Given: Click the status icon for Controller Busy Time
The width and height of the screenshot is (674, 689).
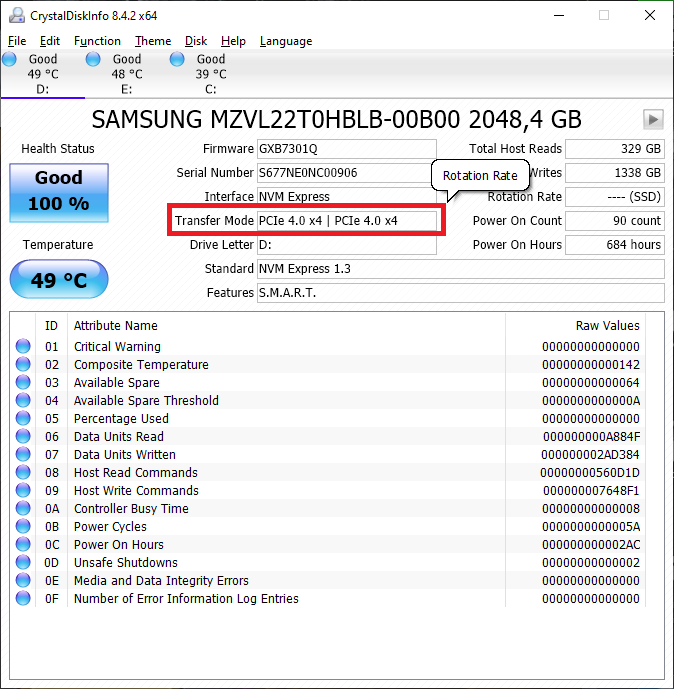Looking at the screenshot, I should [23, 508].
